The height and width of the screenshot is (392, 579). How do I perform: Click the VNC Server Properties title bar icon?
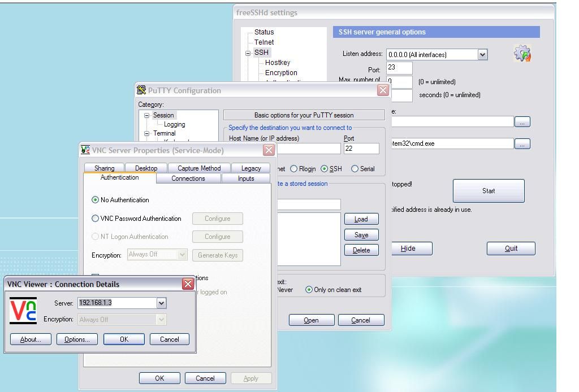[85, 150]
